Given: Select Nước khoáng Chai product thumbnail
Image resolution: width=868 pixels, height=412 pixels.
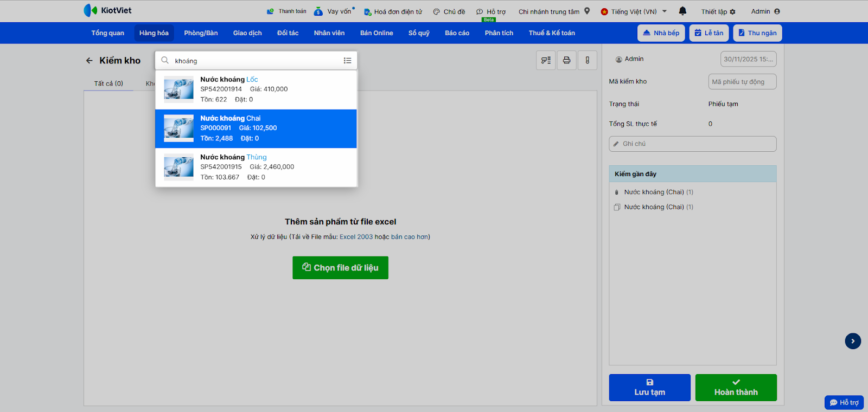Looking at the screenshot, I should [x=178, y=128].
